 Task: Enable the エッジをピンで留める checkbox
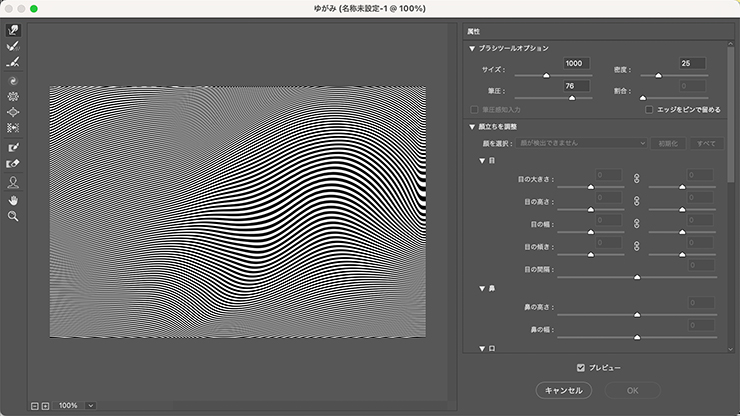tap(649, 109)
